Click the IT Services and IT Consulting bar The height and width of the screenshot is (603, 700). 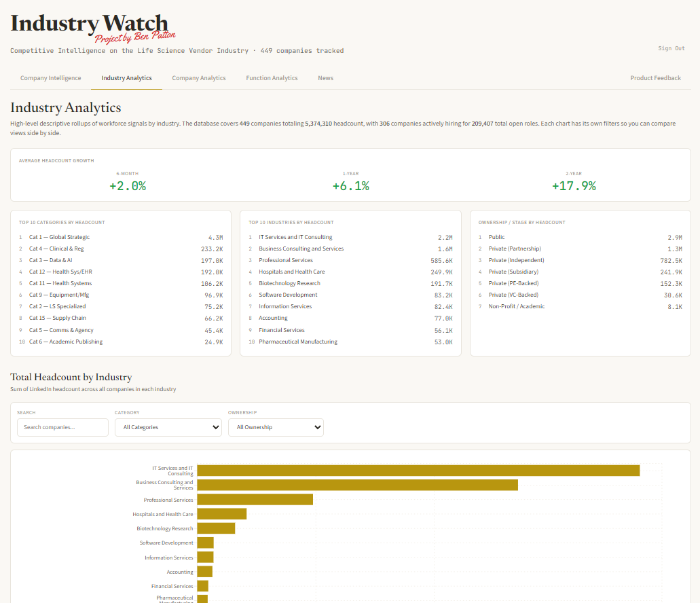pyautogui.click(x=418, y=471)
